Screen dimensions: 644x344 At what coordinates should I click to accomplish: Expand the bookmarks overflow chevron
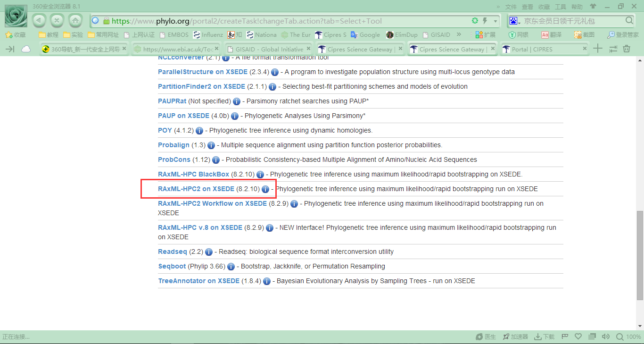(459, 34)
